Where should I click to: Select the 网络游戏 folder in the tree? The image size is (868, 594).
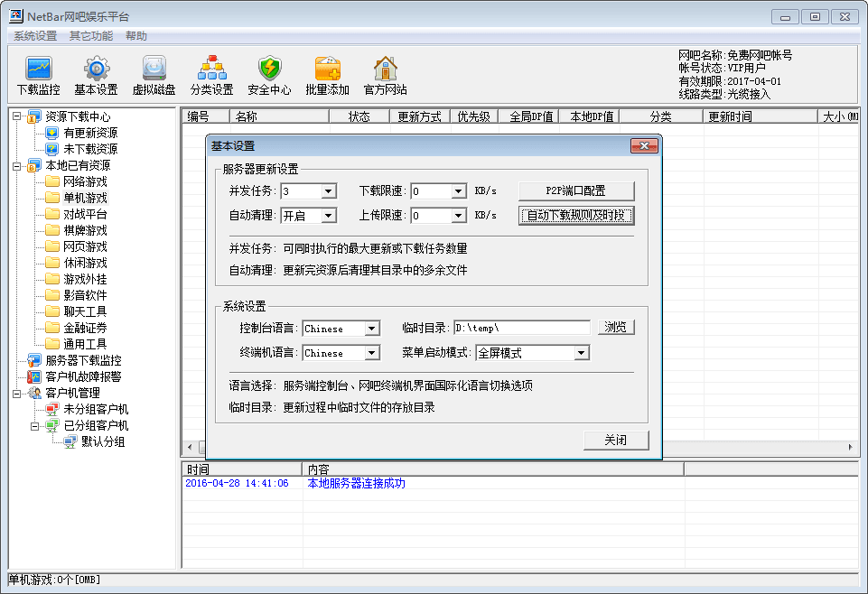85,181
